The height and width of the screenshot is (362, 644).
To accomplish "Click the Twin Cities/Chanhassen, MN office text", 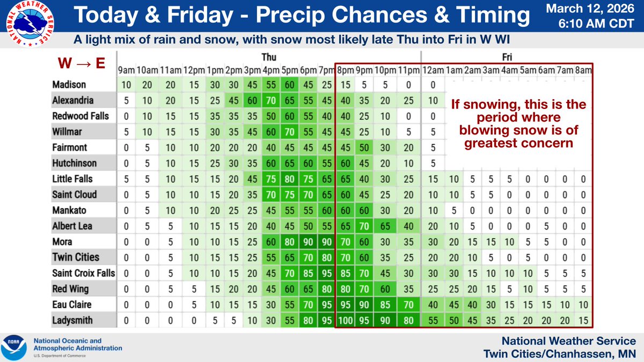I will coord(560,353).
